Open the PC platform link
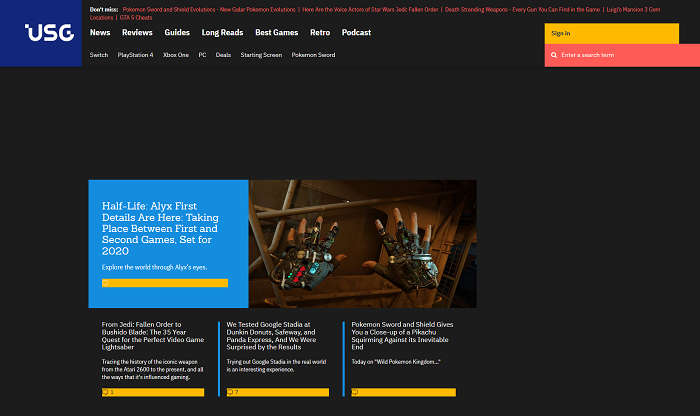Image resolution: width=700 pixels, height=416 pixels. tap(202, 55)
